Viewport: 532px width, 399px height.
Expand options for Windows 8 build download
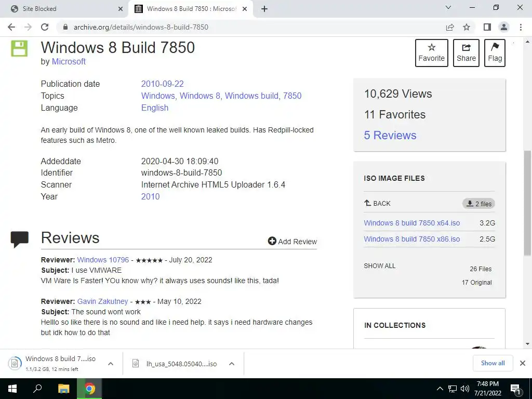[110, 364]
